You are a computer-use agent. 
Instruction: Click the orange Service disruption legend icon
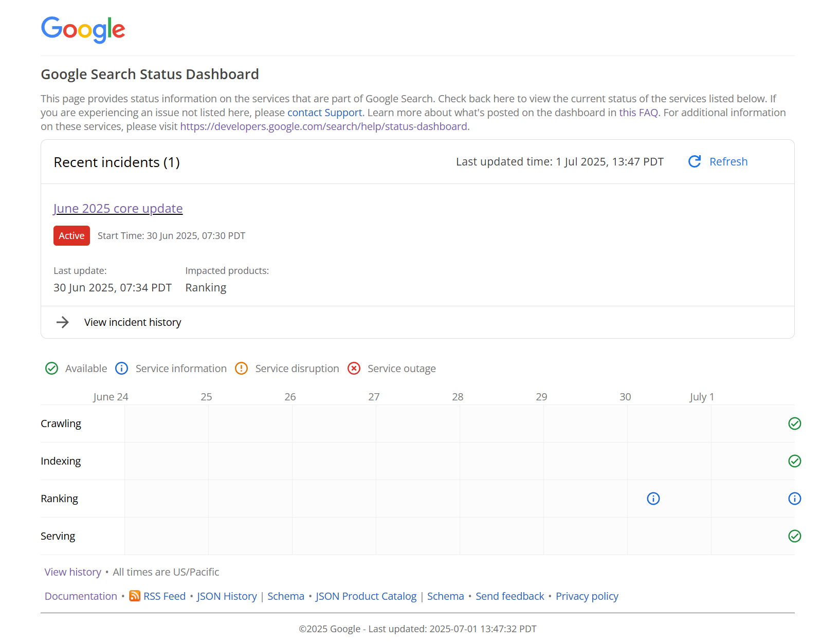click(242, 369)
